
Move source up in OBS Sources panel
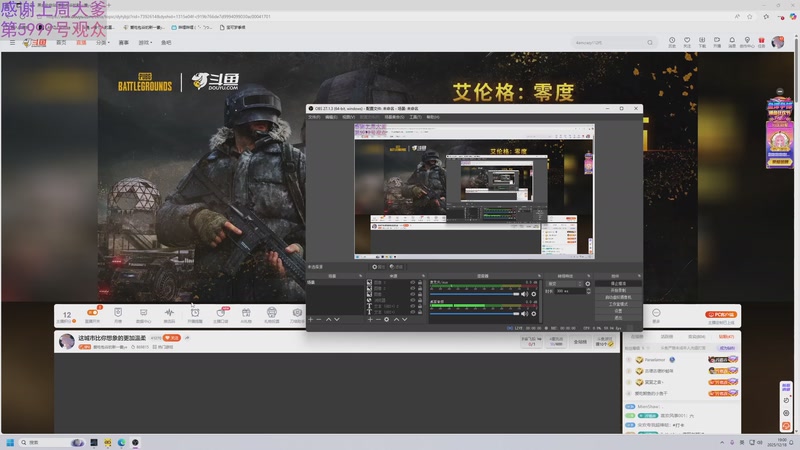click(396, 319)
